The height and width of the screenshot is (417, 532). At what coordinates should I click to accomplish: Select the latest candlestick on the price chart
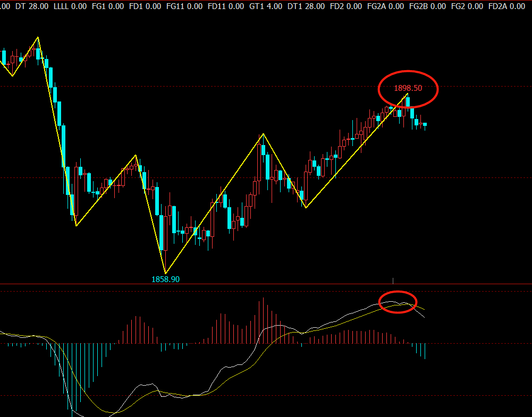tap(425, 125)
